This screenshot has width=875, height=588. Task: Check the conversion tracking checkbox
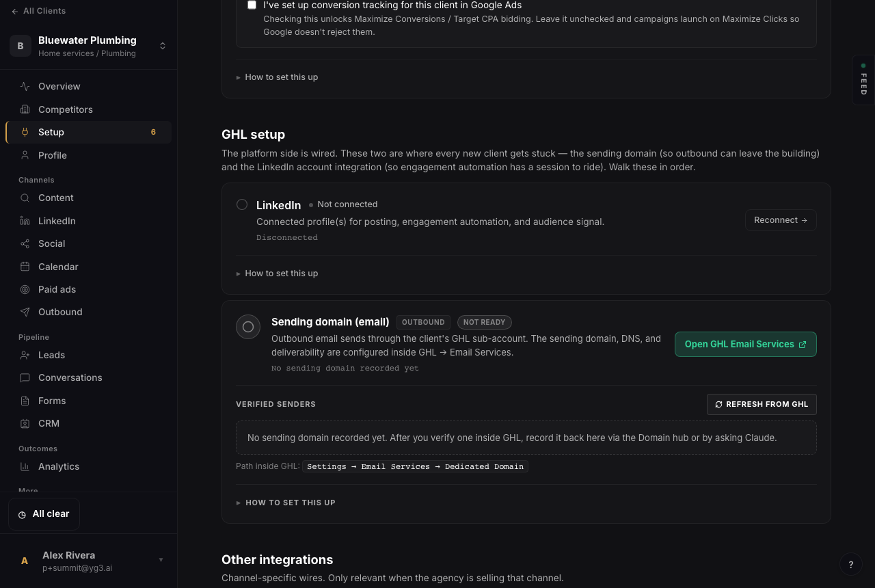pos(252,5)
